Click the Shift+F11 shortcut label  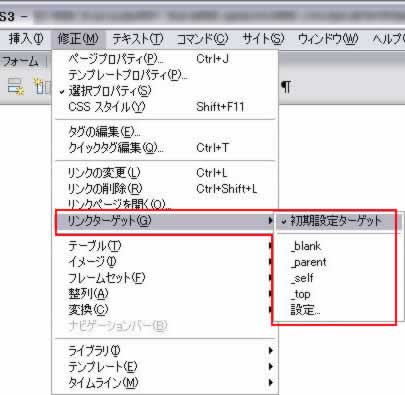pyautogui.click(x=220, y=107)
